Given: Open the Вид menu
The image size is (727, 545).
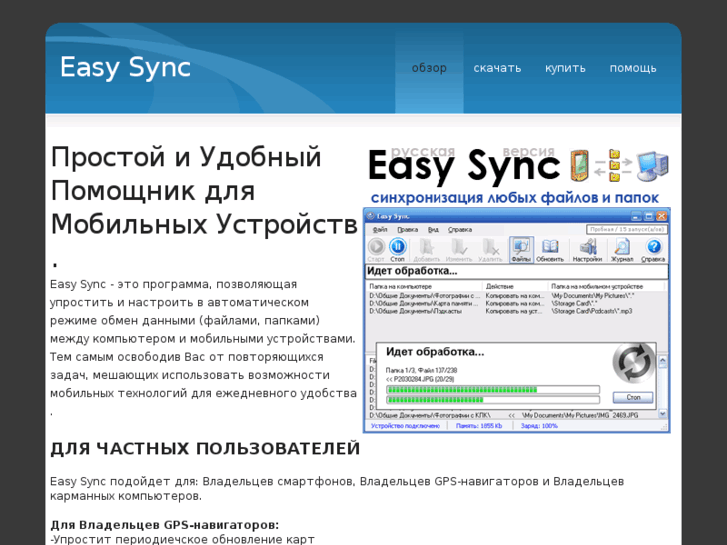Looking at the screenshot, I should 433,230.
